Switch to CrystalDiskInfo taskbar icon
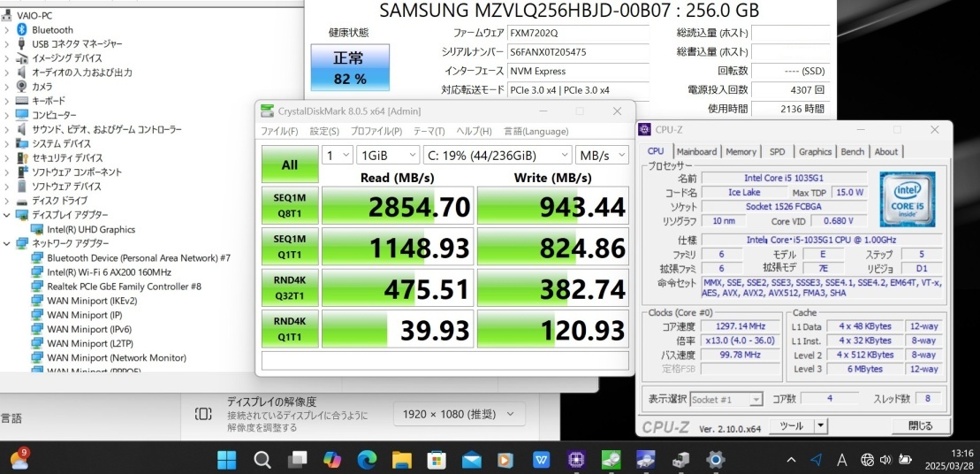The width and height of the screenshot is (980, 474). pyautogui.click(x=646, y=460)
